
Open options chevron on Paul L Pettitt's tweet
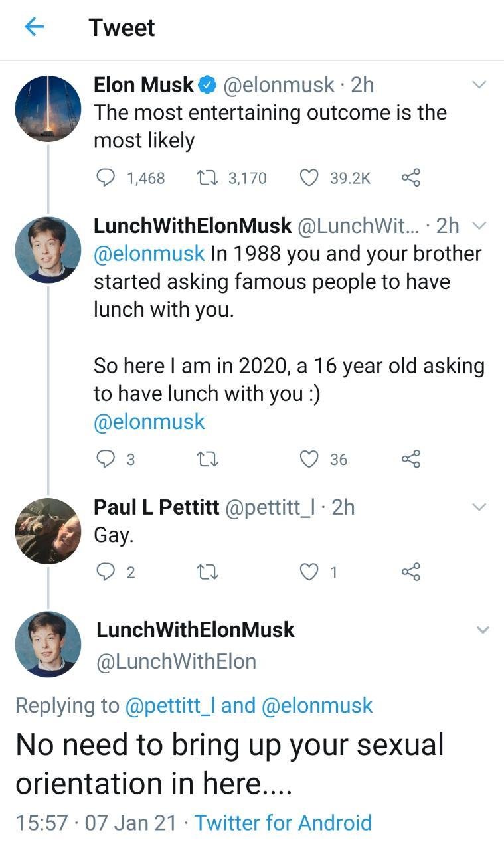tap(479, 507)
